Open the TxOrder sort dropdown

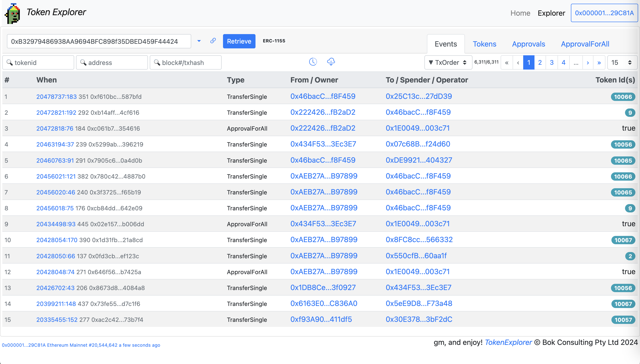[448, 62]
